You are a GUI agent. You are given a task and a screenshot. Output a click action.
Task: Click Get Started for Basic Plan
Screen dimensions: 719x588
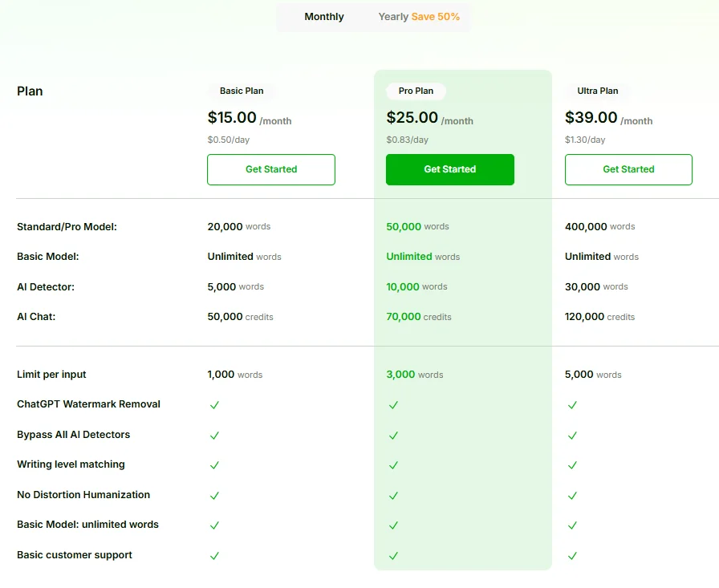[x=271, y=169]
